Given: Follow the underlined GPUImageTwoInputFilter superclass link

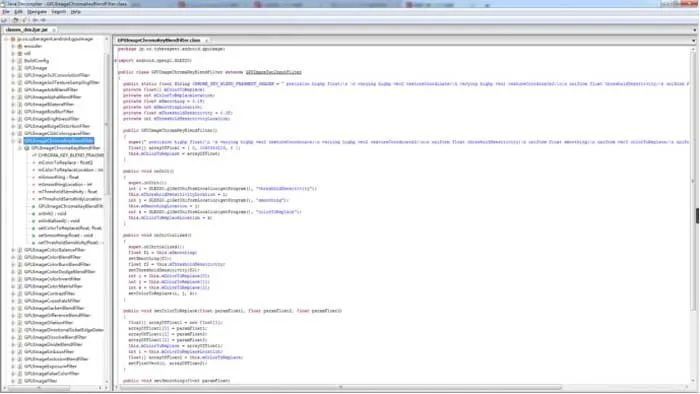Looking at the screenshot, I should pyautogui.click(x=273, y=72).
